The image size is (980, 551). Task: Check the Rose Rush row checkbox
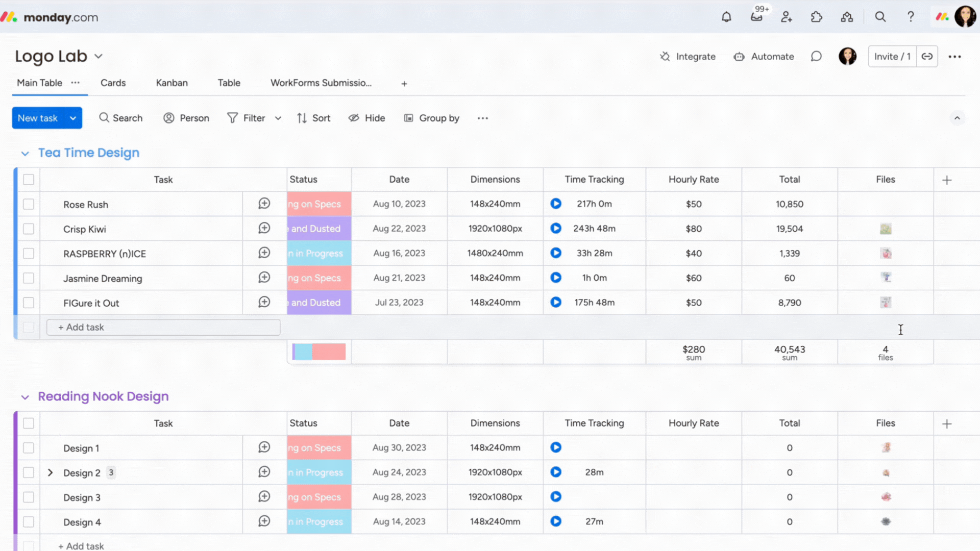pos(29,204)
